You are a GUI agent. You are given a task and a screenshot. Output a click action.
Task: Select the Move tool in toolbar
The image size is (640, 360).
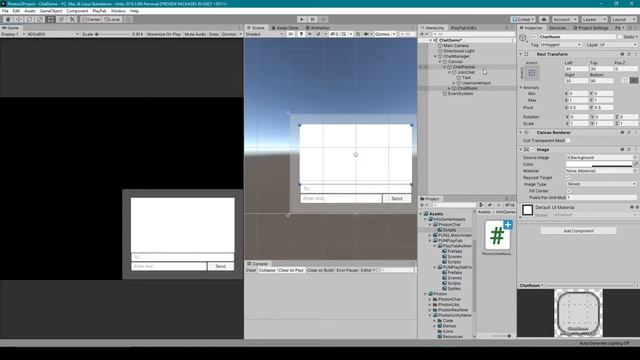[18, 19]
